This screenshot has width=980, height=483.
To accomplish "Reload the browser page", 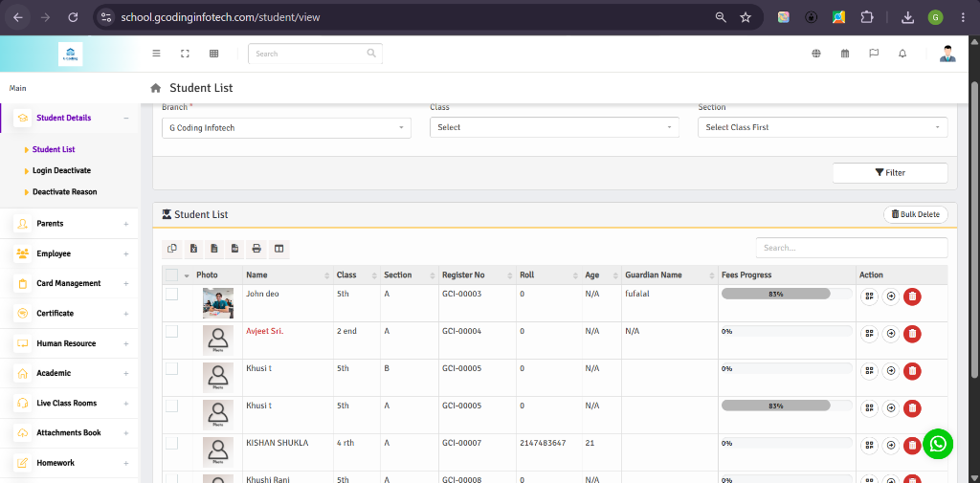I will [73, 17].
